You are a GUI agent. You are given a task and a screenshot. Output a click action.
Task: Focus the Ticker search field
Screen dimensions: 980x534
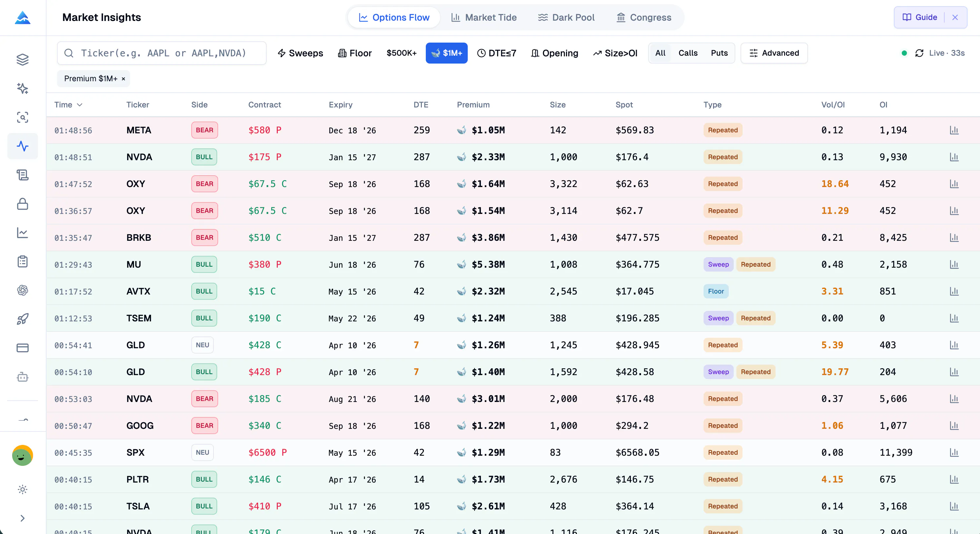pyautogui.click(x=162, y=53)
